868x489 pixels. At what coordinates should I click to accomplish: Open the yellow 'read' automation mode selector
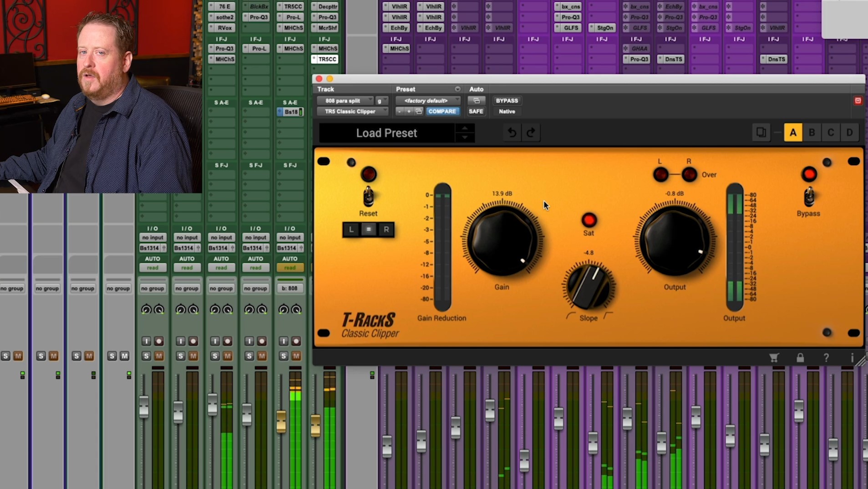coord(290,268)
